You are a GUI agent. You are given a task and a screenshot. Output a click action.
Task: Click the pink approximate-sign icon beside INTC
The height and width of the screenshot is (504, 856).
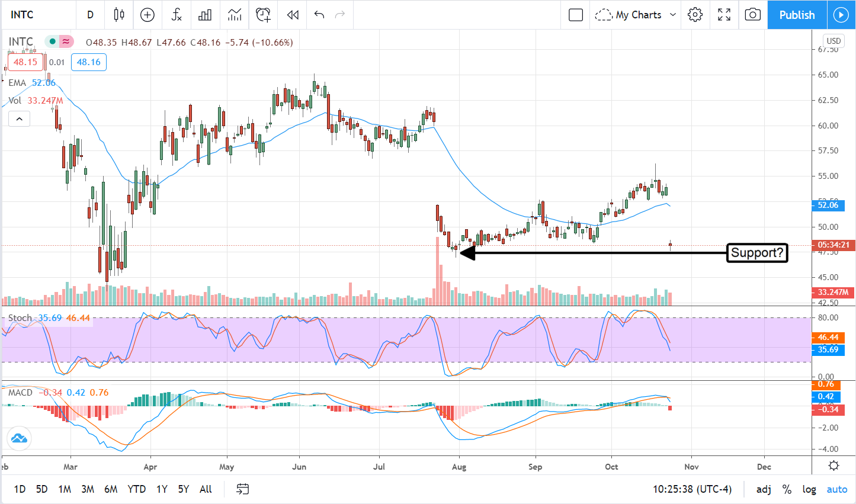(66, 41)
